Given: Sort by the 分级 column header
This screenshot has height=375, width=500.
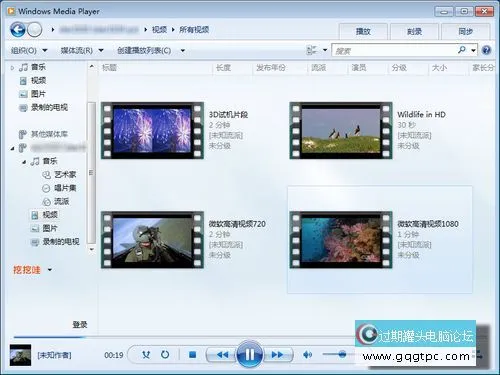Looking at the screenshot, I should coord(399,68).
